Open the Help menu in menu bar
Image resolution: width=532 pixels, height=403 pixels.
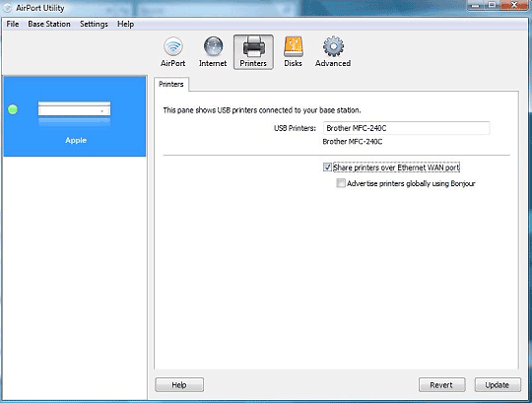point(125,24)
